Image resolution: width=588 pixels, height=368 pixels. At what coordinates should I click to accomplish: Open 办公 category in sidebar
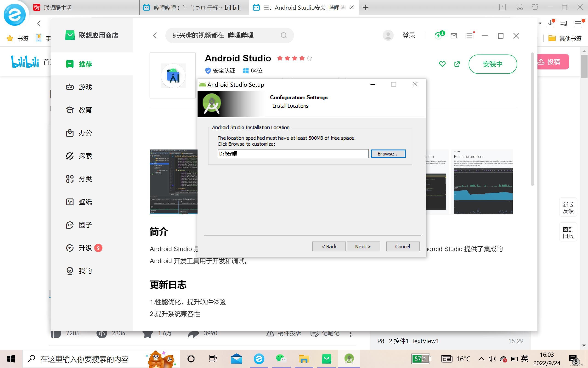92,133
